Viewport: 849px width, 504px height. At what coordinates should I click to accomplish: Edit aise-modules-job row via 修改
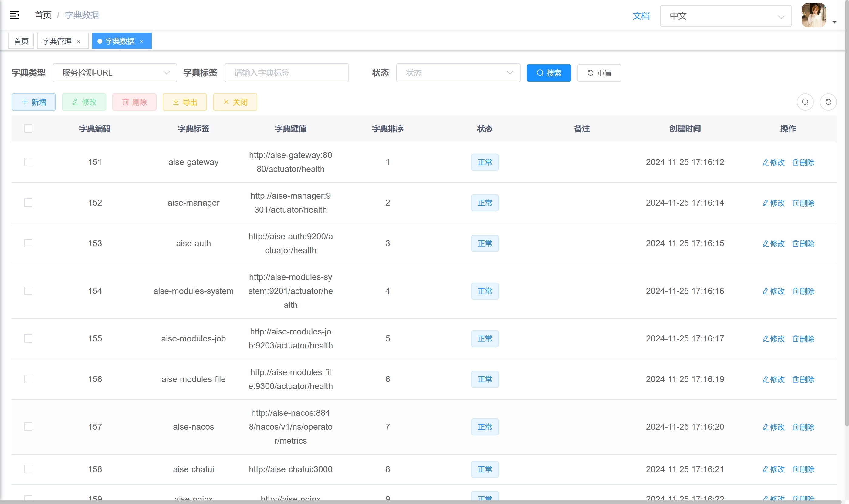point(773,339)
